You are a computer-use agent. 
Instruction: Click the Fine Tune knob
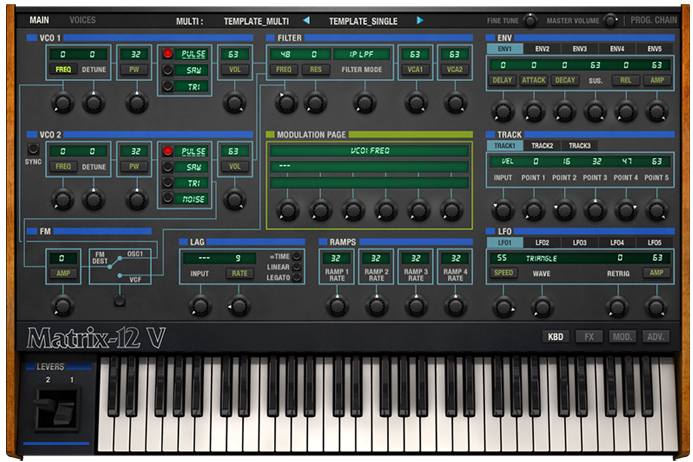[530, 20]
